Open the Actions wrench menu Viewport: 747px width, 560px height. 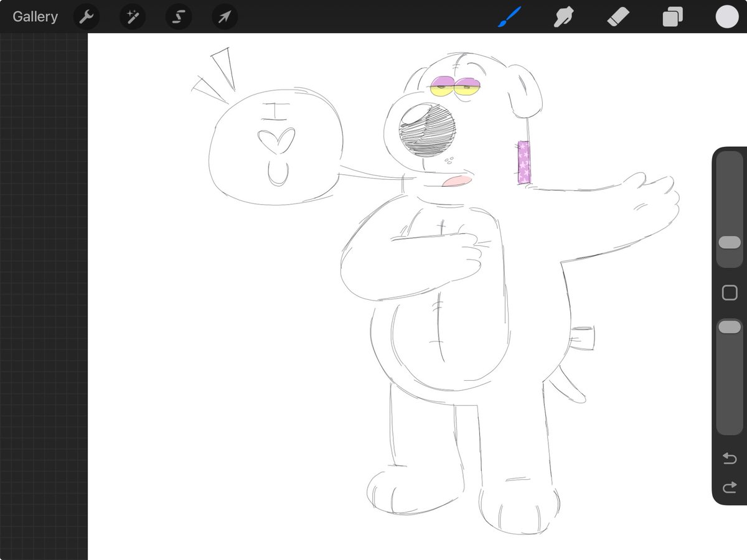pyautogui.click(x=87, y=17)
